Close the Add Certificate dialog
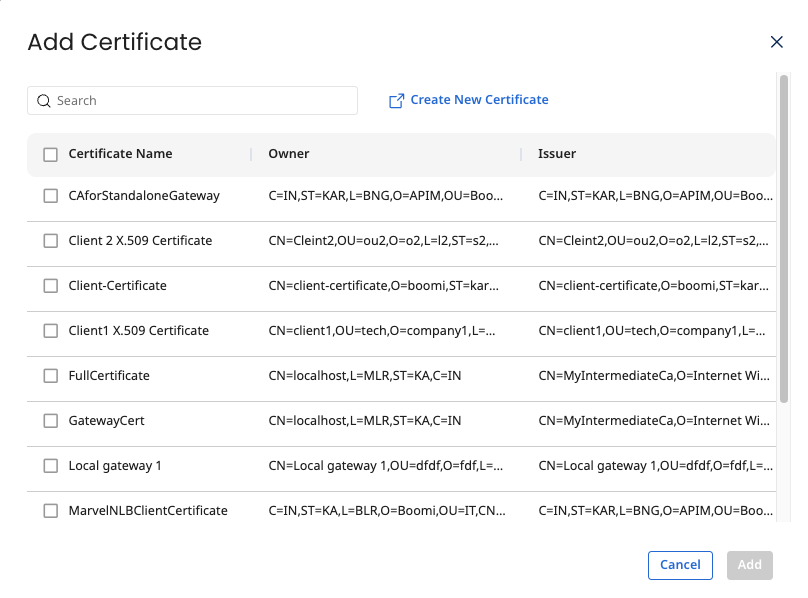Image resolution: width=808 pixels, height=598 pixels. 777,42
